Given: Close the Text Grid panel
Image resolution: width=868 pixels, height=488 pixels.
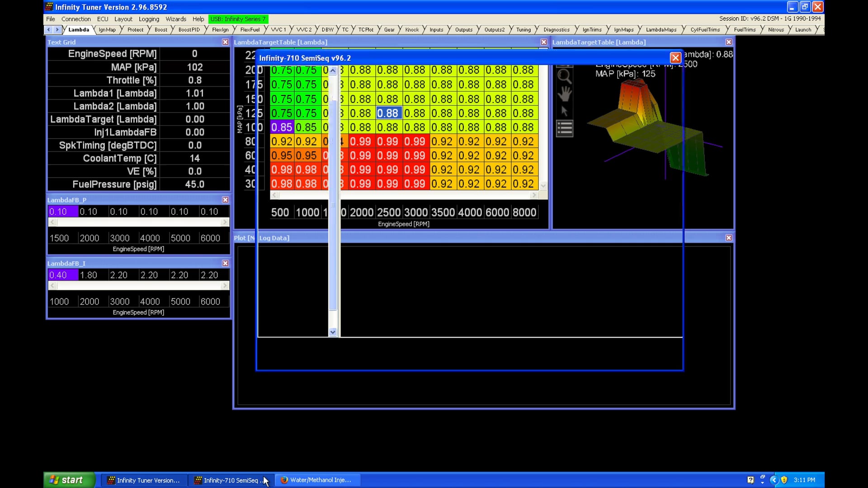Looking at the screenshot, I should point(225,42).
